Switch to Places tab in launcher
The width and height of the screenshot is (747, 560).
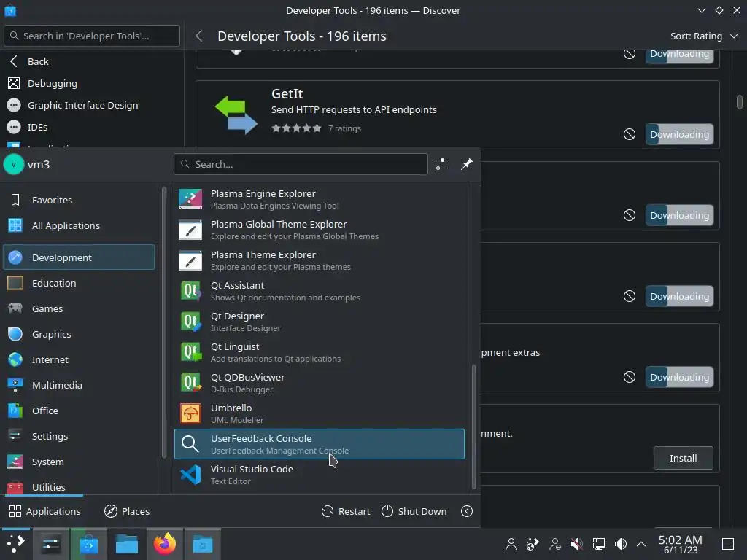click(x=127, y=511)
